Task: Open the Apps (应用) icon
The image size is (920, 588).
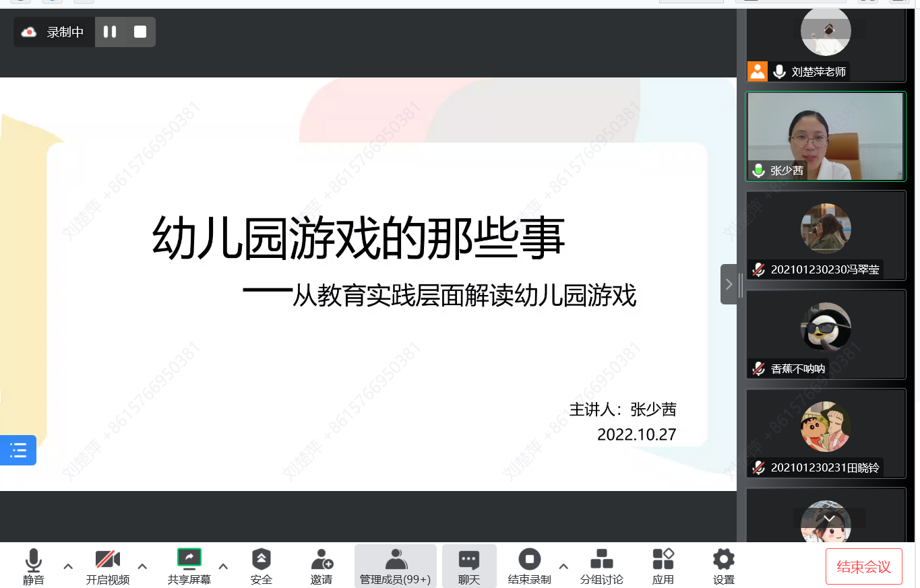Action: coord(663,560)
